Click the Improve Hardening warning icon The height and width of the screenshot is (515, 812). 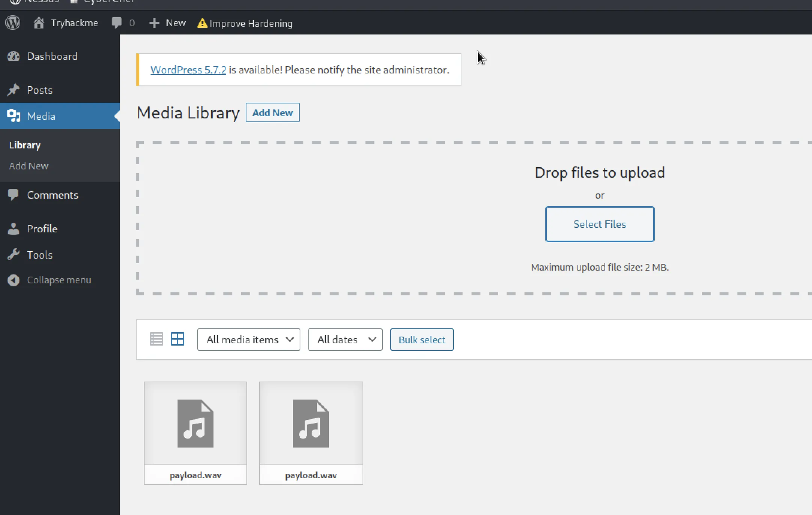tap(202, 23)
